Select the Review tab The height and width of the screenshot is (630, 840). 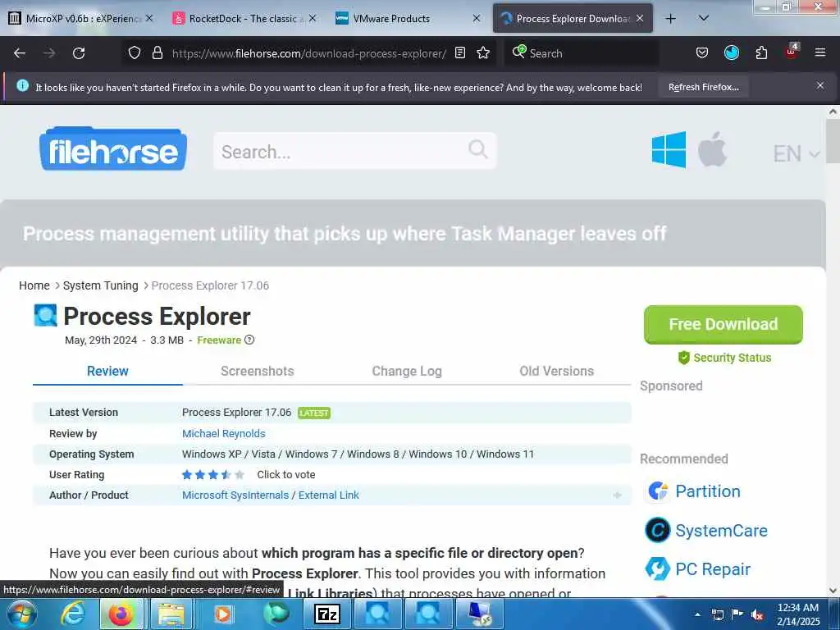107,372
